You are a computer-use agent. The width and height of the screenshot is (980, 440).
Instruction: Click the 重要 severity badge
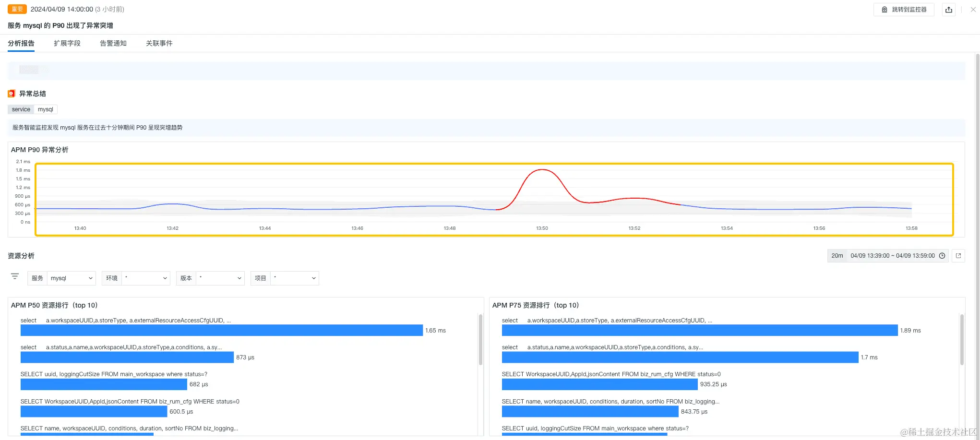click(x=17, y=9)
